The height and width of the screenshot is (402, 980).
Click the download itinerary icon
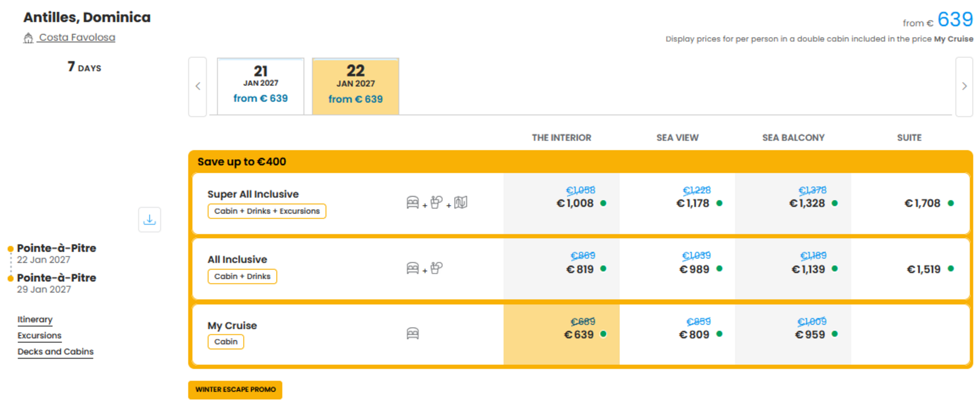(x=149, y=220)
